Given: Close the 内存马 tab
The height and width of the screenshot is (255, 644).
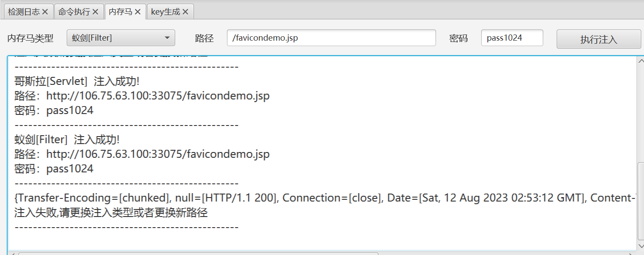Looking at the screenshot, I should click(138, 12).
